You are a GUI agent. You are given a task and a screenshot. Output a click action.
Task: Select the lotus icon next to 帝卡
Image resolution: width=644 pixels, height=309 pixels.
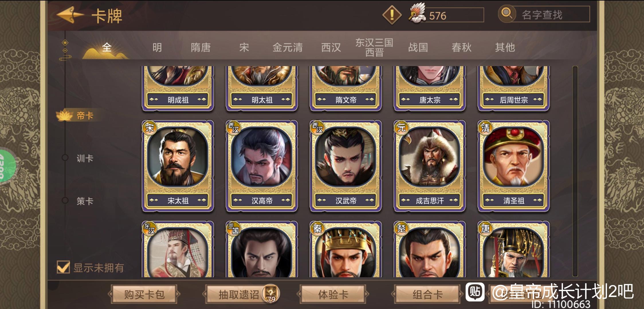point(64,116)
